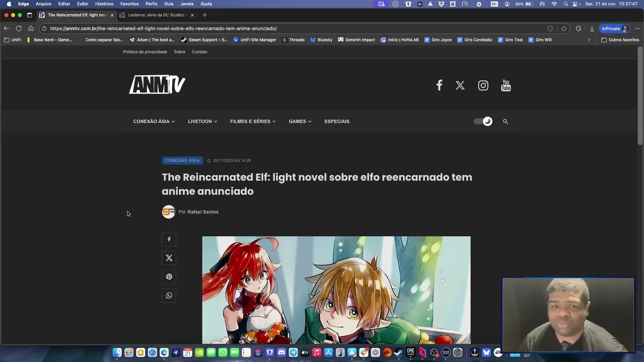The height and width of the screenshot is (362, 644).
Task: Click the Conexão Ásia category badge
Action: (182, 160)
